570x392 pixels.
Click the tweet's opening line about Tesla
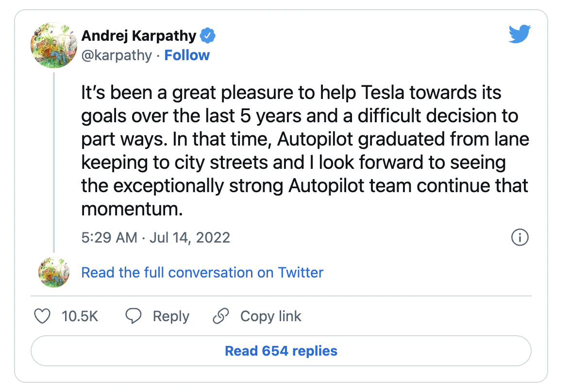291,93
